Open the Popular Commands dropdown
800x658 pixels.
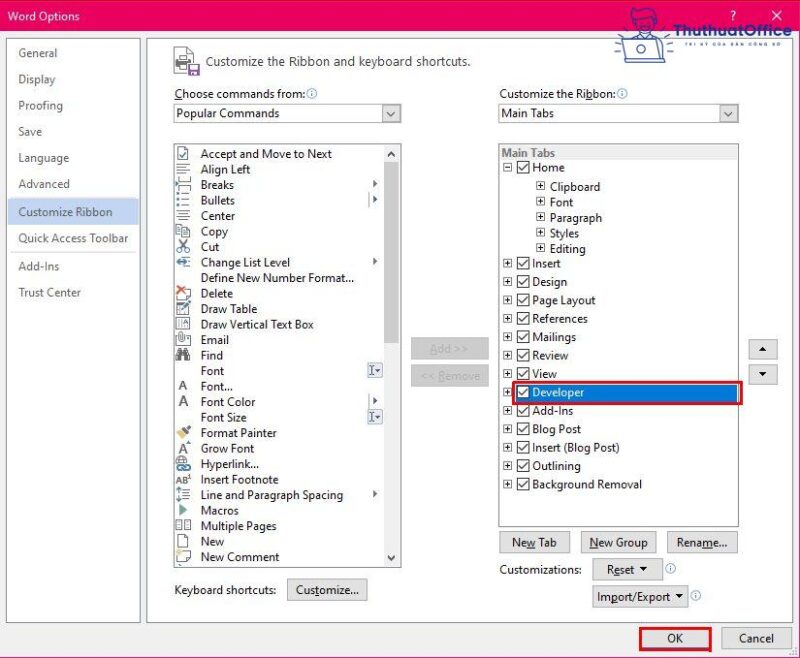[392, 115]
